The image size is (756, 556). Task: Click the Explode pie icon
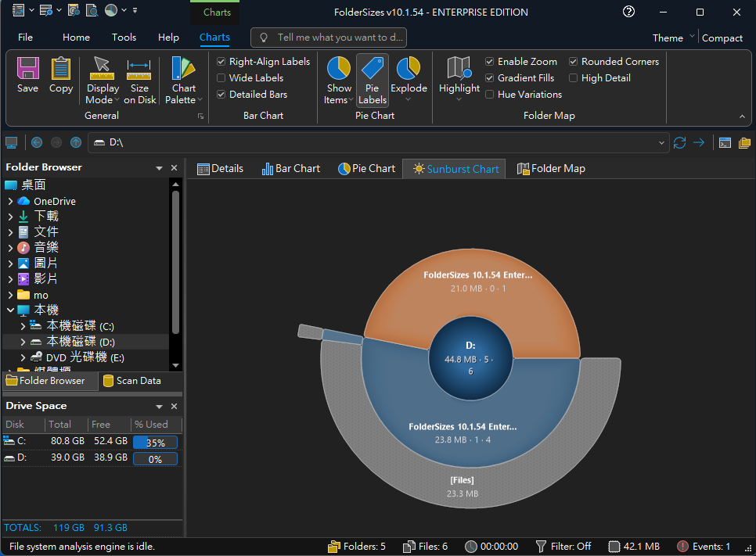409,67
